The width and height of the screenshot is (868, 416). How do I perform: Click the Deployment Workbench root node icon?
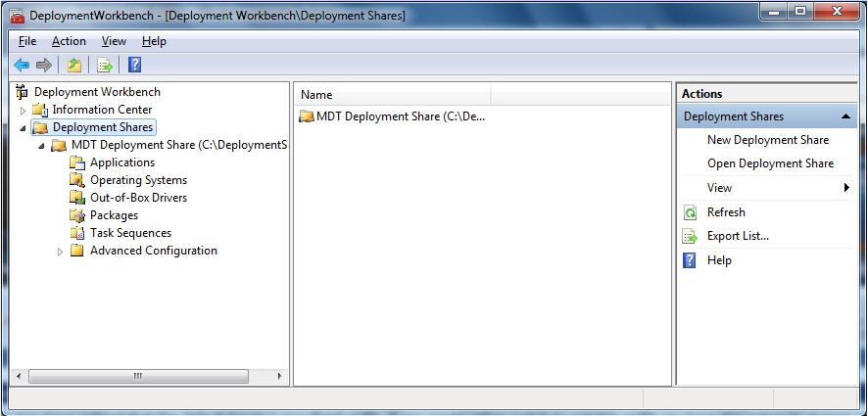[23, 91]
